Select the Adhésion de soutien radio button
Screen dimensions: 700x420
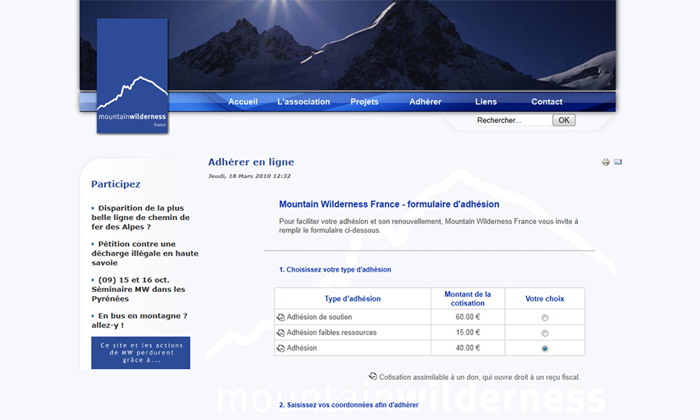[545, 318]
